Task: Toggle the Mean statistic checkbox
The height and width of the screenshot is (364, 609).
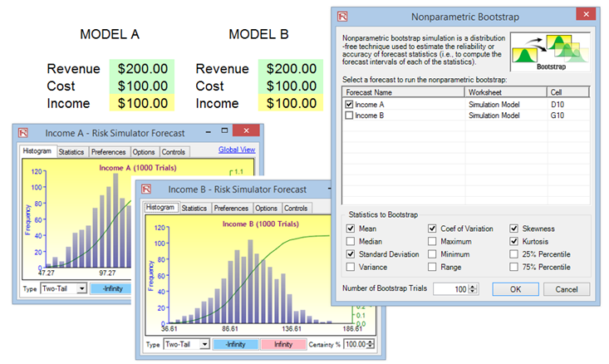Action: tap(351, 229)
